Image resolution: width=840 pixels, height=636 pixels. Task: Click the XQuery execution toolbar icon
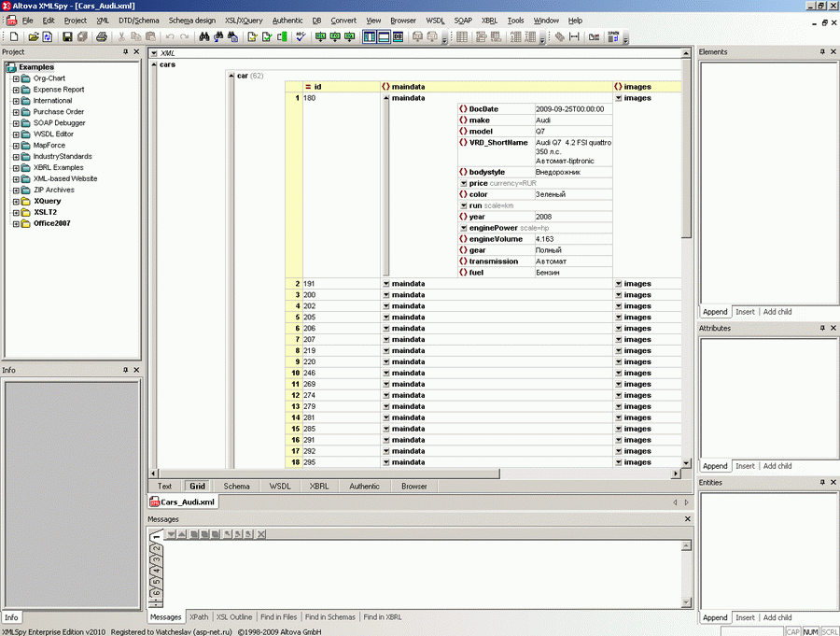349,36
